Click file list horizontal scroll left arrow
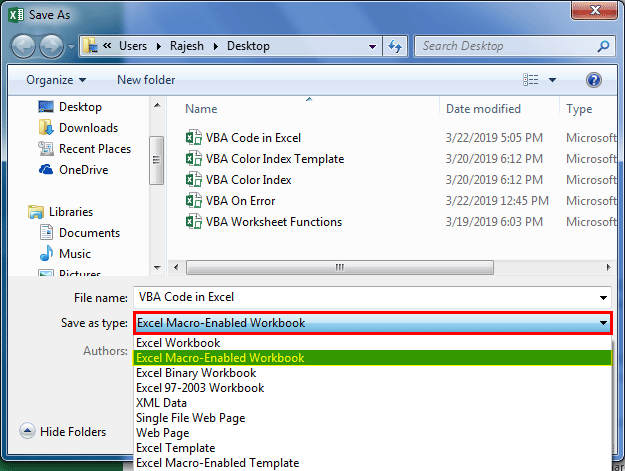The width and height of the screenshot is (625, 471). [176, 267]
